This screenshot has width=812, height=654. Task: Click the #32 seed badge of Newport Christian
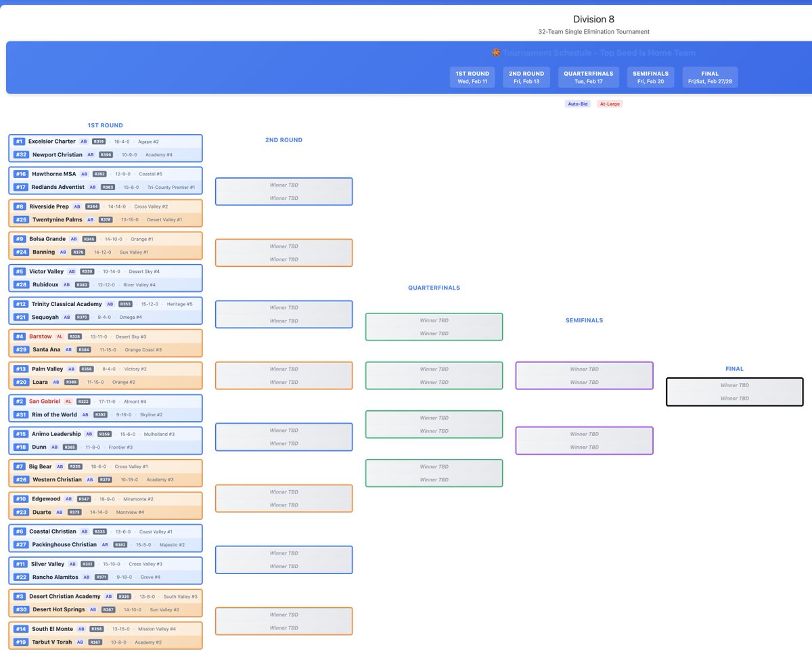click(x=21, y=154)
